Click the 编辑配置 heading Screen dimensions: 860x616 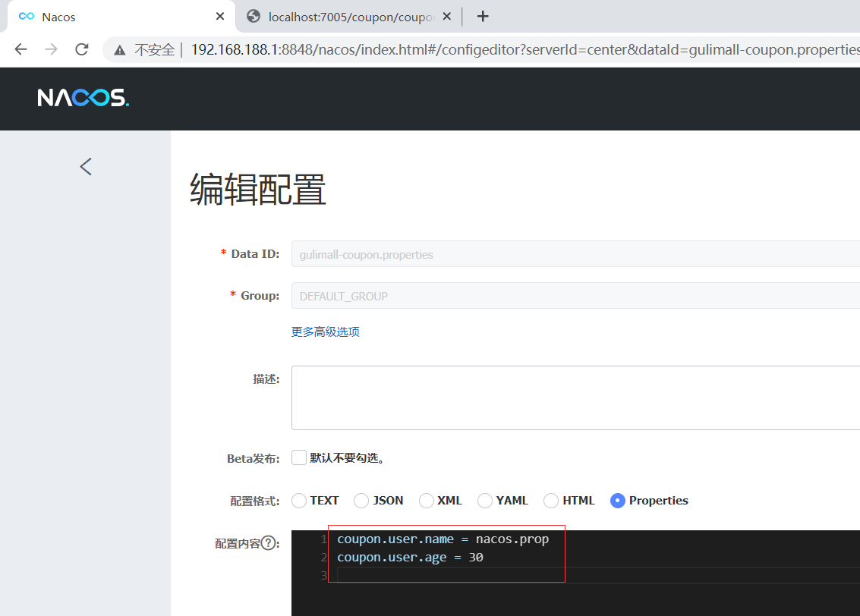click(x=258, y=189)
